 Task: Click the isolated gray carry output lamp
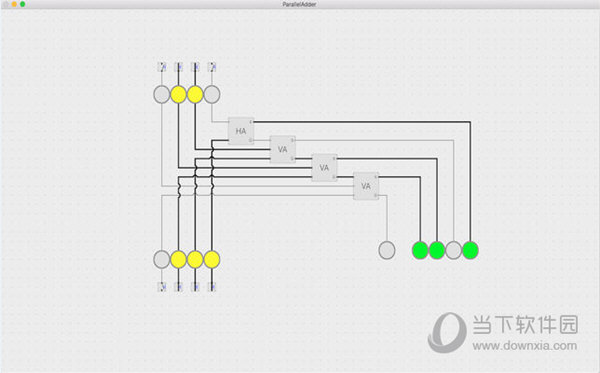click(387, 250)
